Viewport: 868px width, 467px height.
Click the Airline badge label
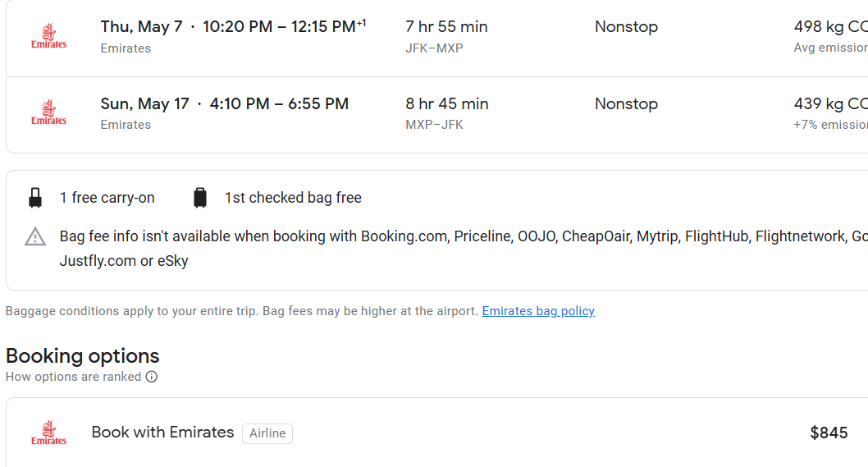tap(267, 433)
